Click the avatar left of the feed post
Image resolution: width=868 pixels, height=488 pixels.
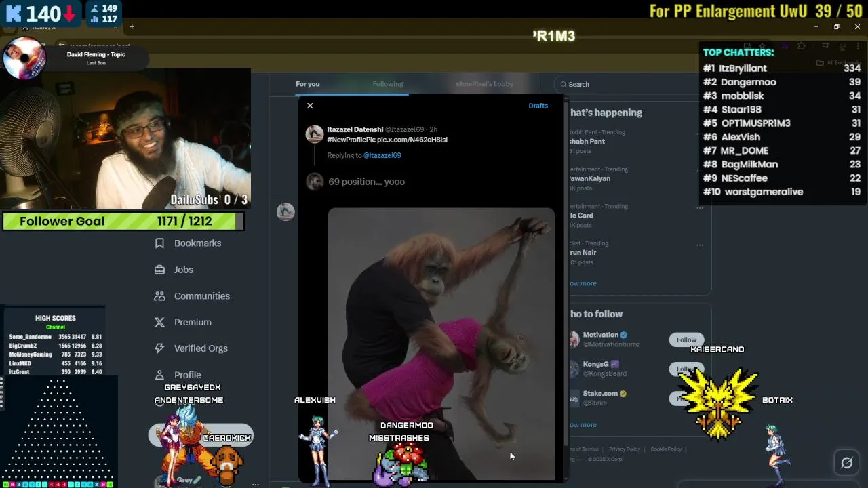(285, 211)
